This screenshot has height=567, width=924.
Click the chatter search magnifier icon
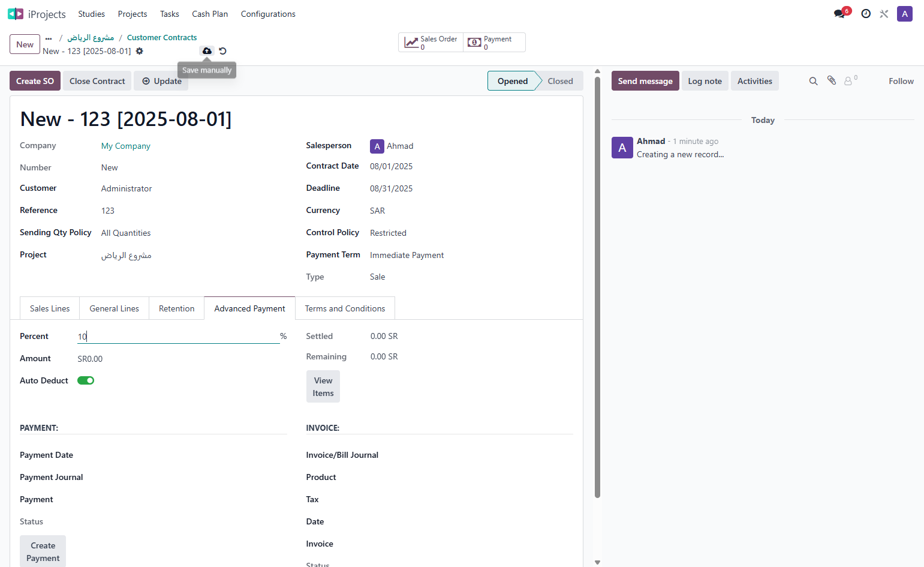pos(813,81)
